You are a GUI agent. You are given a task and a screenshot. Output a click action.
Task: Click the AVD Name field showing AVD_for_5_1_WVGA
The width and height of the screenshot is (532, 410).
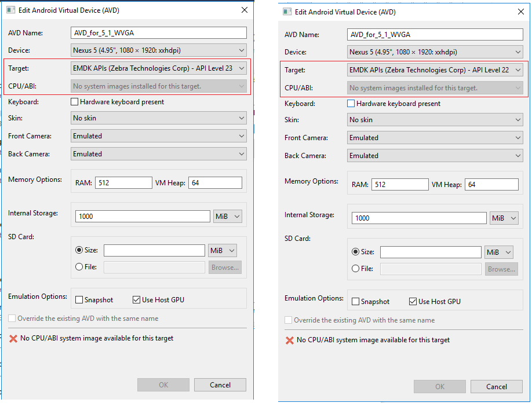(x=158, y=32)
